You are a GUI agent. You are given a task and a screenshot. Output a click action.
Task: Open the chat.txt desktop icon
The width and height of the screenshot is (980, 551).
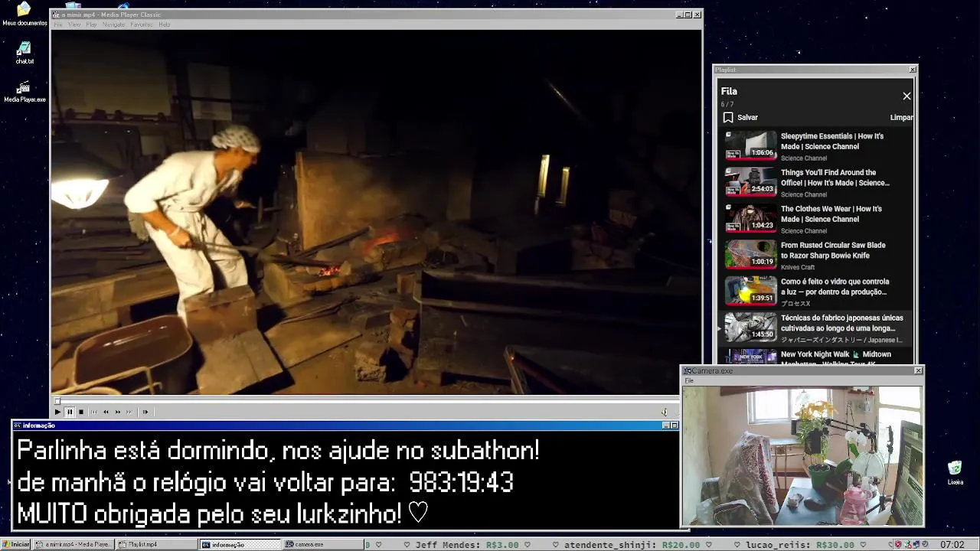(24, 53)
